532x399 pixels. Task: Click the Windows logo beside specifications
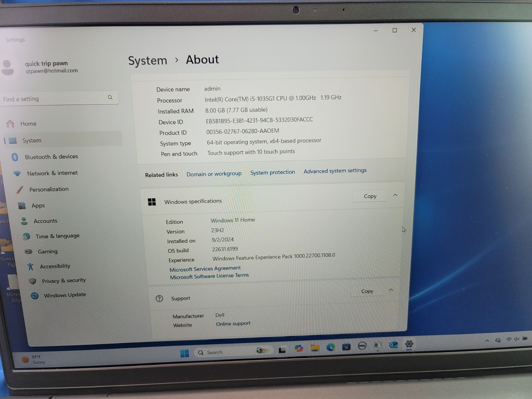pyautogui.click(x=152, y=202)
